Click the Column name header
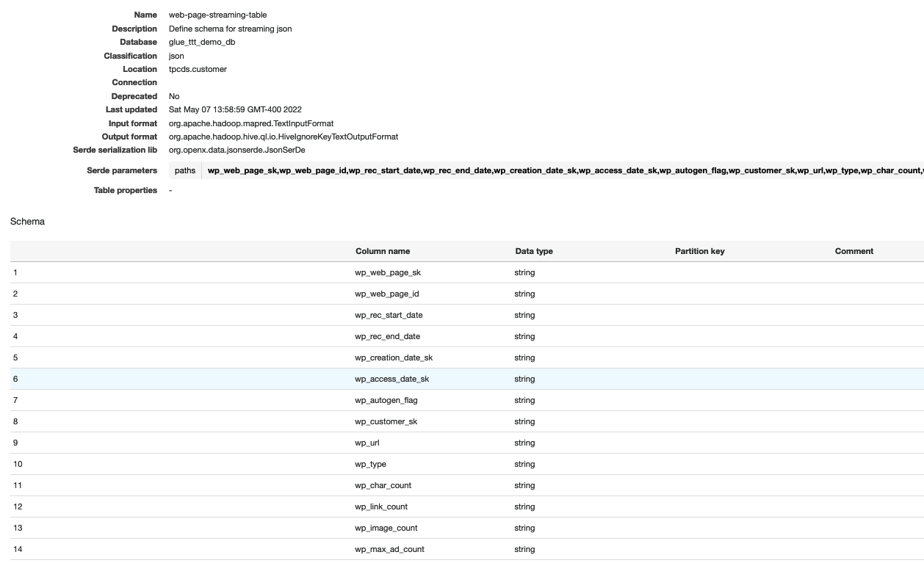The image size is (924, 563). click(x=383, y=251)
